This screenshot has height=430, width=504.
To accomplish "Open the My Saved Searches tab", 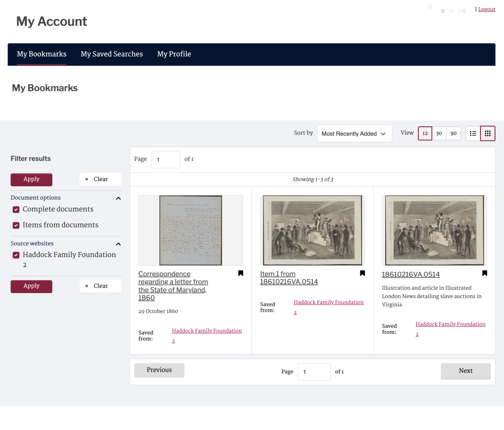I will point(112,54).
